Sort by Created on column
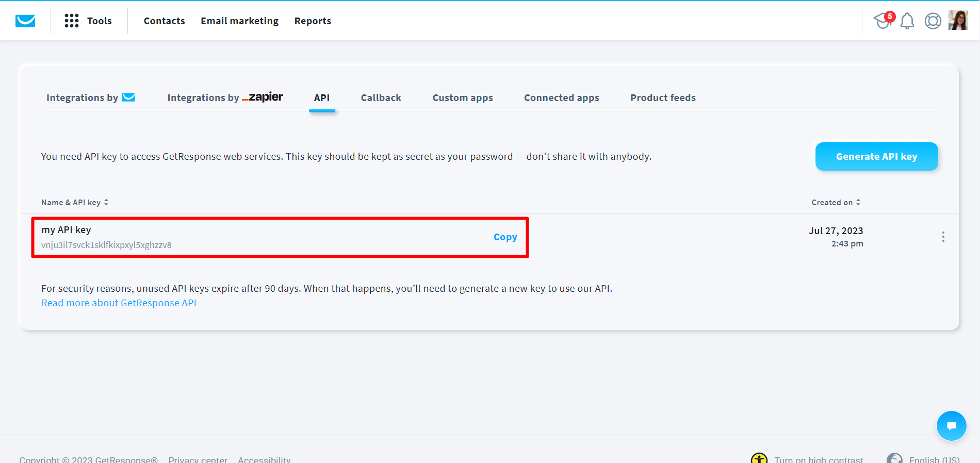The width and height of the screenshot is (980, 463). point(836,203)
